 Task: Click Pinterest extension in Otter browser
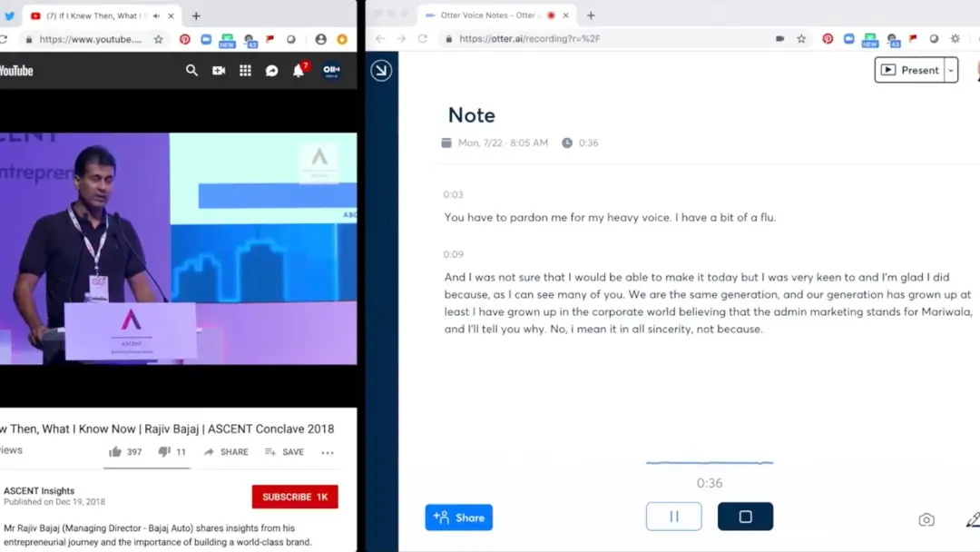(x=828, y=39)
